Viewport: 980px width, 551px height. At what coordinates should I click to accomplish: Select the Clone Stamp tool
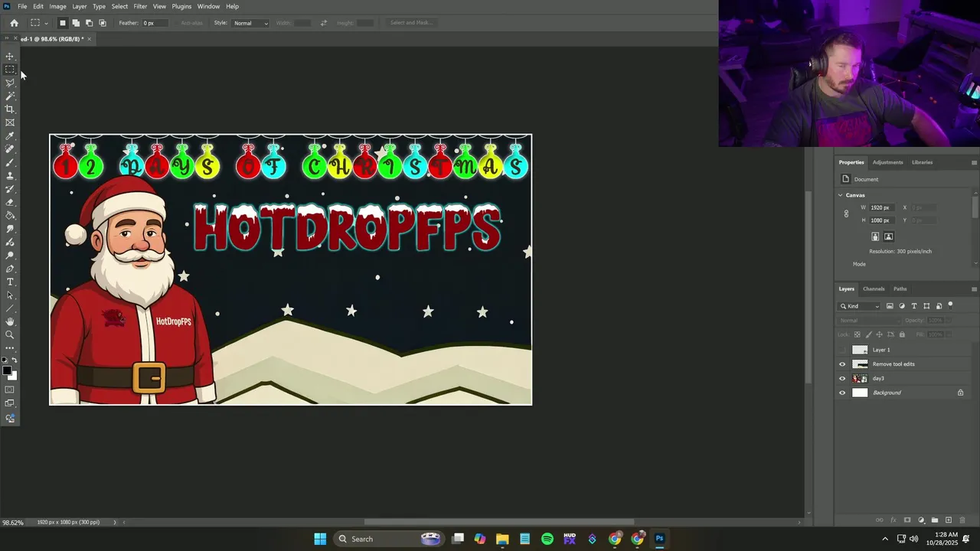tap(10, 176)
